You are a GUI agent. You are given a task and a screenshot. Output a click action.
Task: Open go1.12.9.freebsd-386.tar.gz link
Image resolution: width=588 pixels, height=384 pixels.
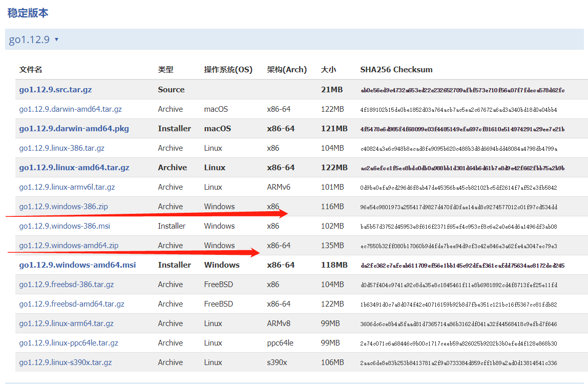67,285
